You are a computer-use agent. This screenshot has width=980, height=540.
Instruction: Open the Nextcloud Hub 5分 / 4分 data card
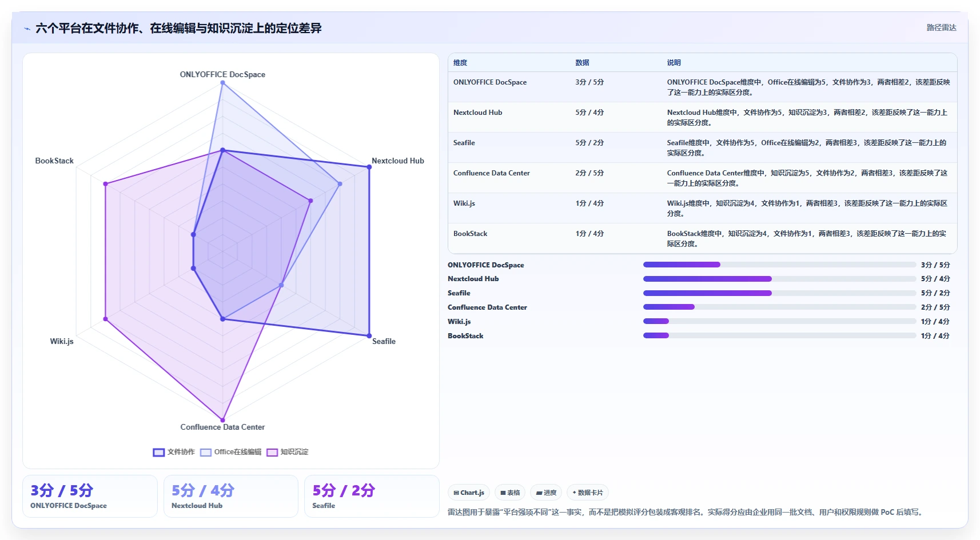[231, 497]
